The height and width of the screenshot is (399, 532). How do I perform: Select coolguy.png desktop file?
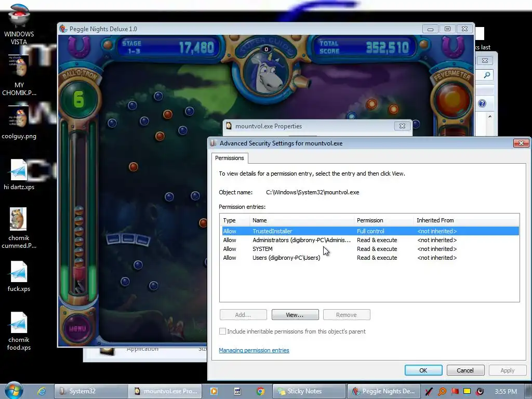click(19, 123)
